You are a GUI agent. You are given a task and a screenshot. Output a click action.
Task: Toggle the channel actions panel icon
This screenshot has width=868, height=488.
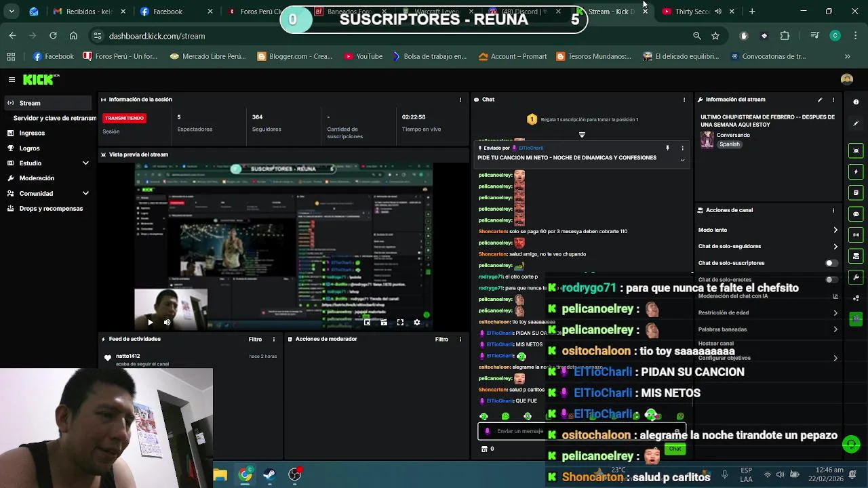856,256
